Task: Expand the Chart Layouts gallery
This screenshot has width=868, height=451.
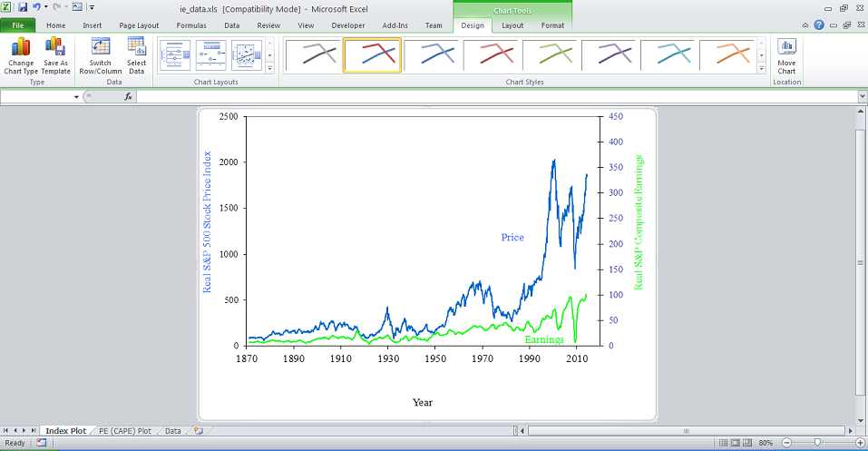Action: (269, 68)
